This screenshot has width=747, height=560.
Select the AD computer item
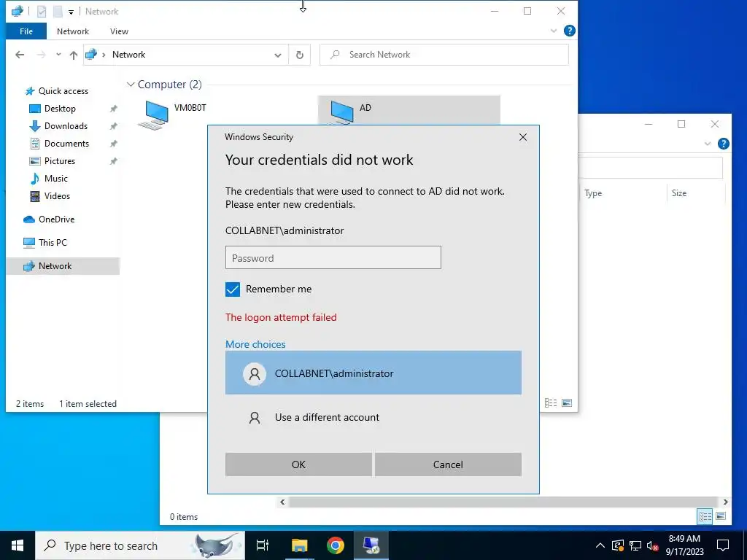[x=409, y=110]
